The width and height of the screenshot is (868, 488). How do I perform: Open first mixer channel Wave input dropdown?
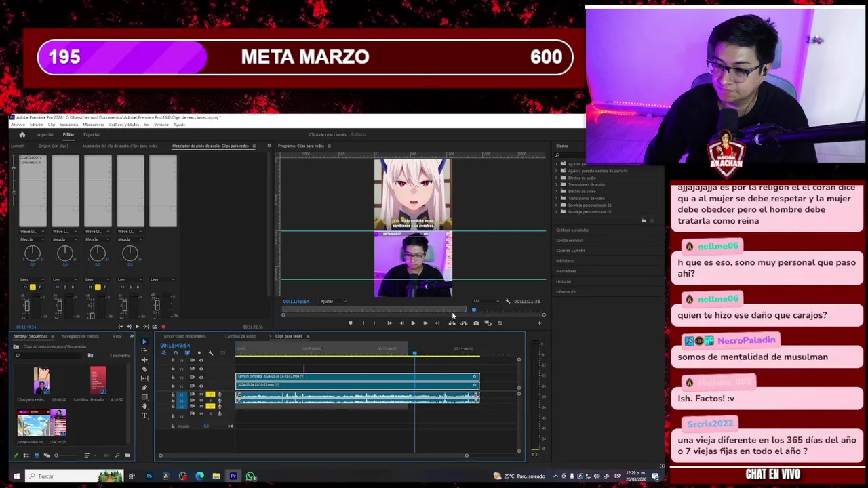tap(33, 232)
